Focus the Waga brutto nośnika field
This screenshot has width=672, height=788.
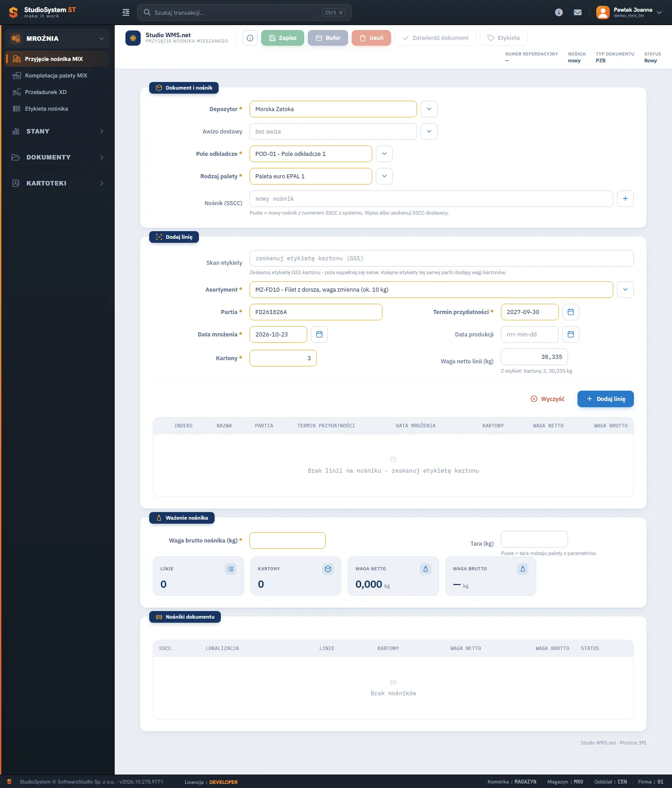(288, 541)
